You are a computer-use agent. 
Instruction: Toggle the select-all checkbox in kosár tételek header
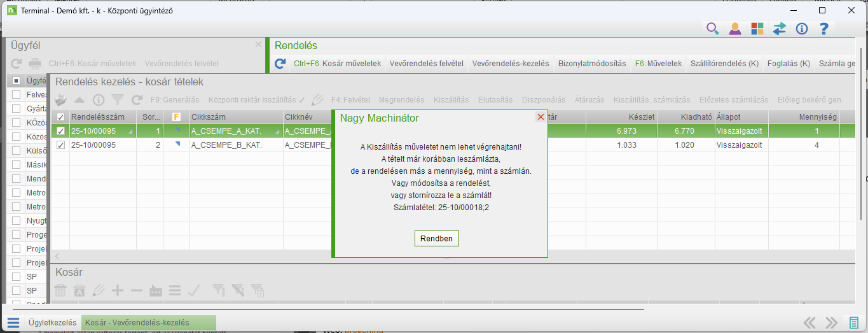click(x=60, y=117)
